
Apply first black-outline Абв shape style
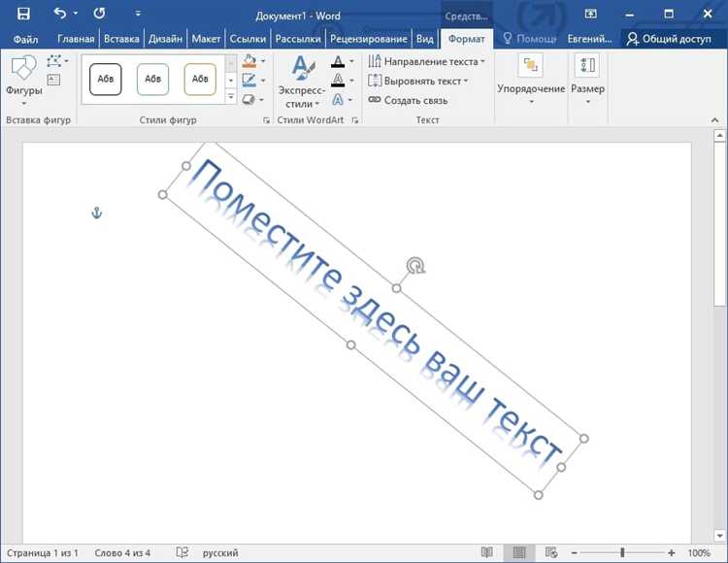click(x=106, y=79)
